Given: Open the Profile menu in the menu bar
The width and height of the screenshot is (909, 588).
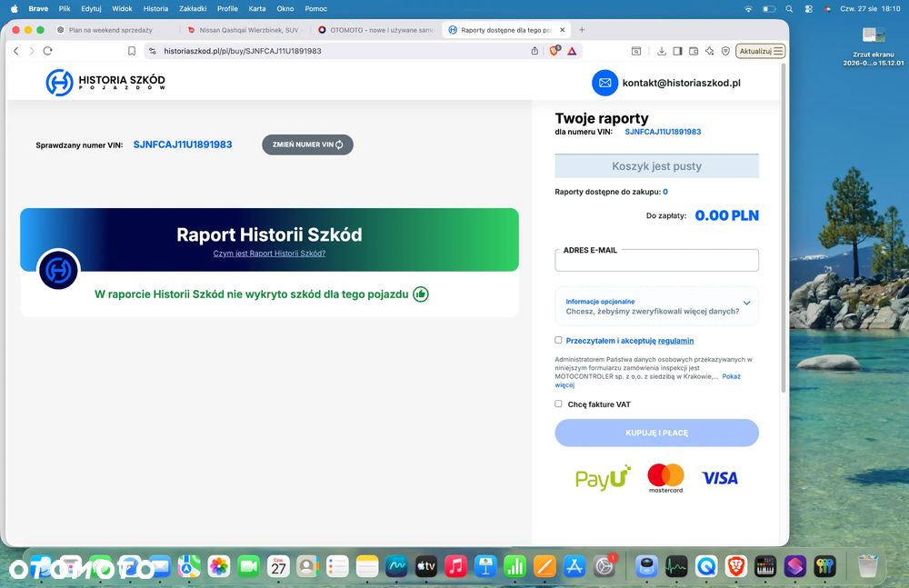Looking at the screenshot, I should [x=227, y=9].
